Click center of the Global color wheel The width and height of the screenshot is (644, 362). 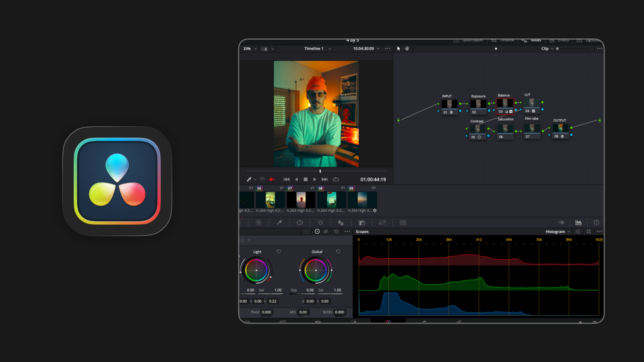(x=315, y=270)
